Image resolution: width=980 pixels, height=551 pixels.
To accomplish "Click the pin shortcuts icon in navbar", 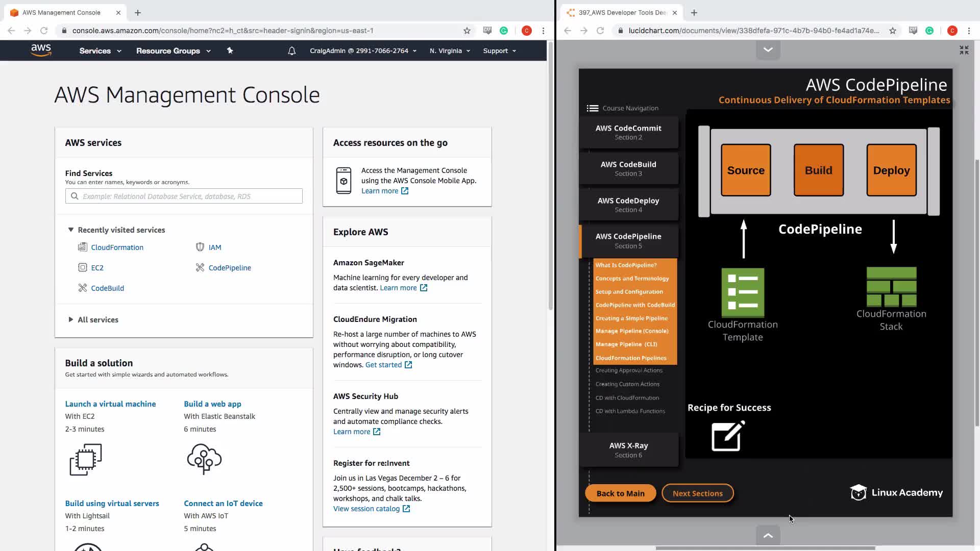I will (x=230, y=51).
